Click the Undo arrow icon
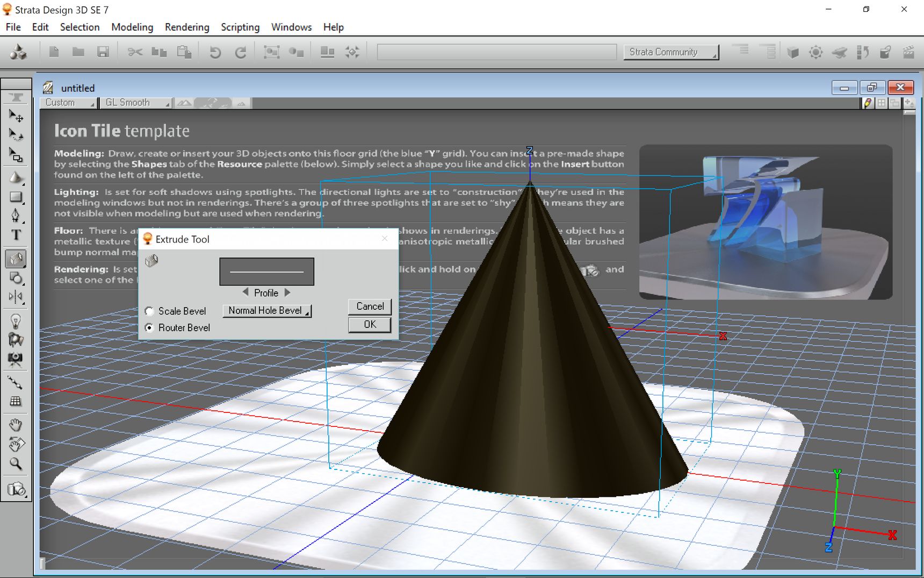This screenshot has width=924, height=578. tap(215, 52)
